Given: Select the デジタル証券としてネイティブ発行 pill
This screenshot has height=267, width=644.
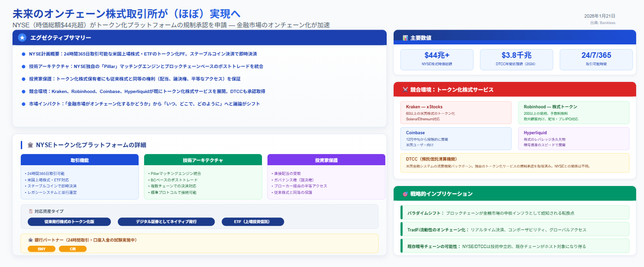Looking at the screenshot, I should [167, 221].
